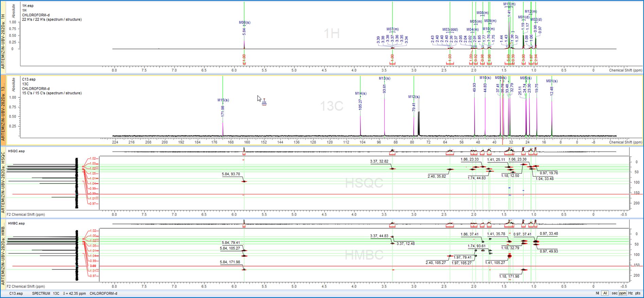Select the ARTEMIZIN-UBV-282Da: 1H panel tab
Image resolution: width=644 pixels, height=298 pixels.
click(3, 37)
